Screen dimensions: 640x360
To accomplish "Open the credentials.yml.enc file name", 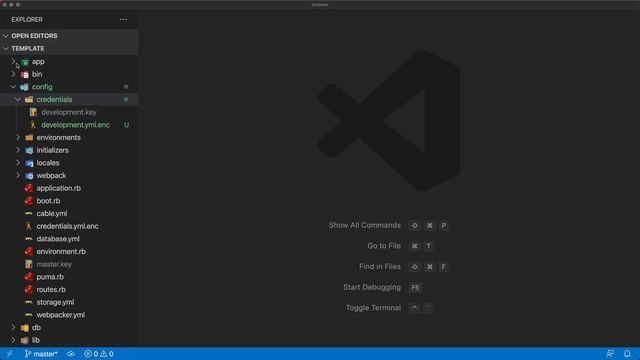I will (x=67, y=226).
